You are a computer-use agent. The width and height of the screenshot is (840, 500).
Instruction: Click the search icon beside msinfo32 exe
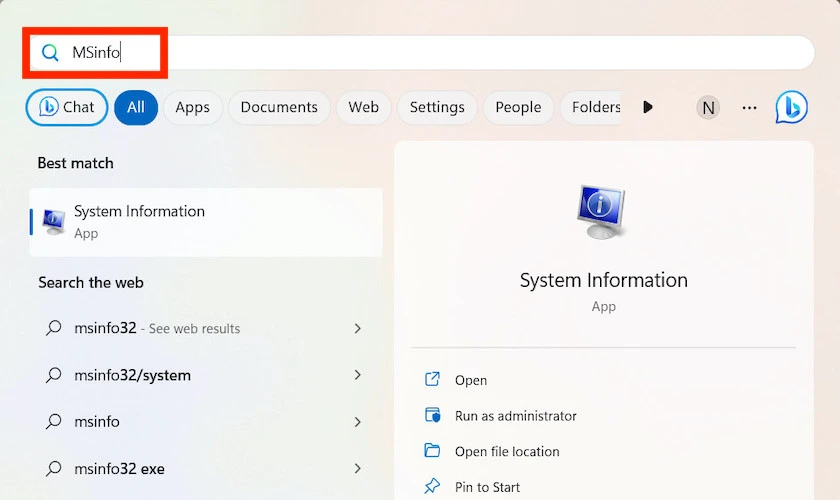click(54, 469)
